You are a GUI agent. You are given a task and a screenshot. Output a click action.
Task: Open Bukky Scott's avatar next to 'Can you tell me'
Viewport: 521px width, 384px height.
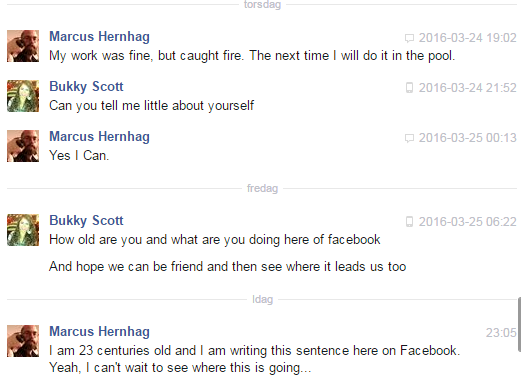click(x=23, y=96)
